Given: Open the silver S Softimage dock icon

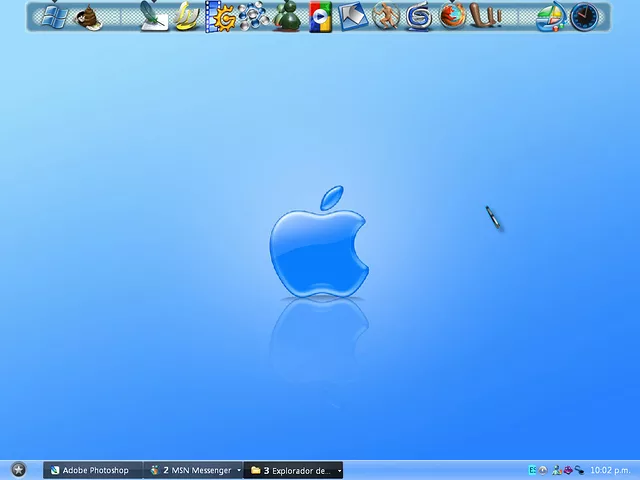Looking at the screenshot, I should tap(419, 17).
